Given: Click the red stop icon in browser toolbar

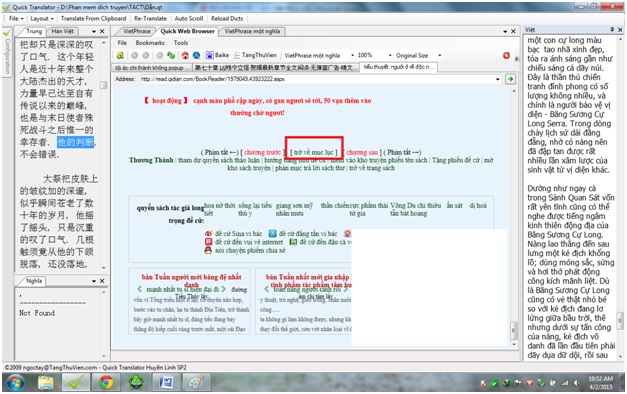Looking at the screenshot, I should tap(506, 56).
